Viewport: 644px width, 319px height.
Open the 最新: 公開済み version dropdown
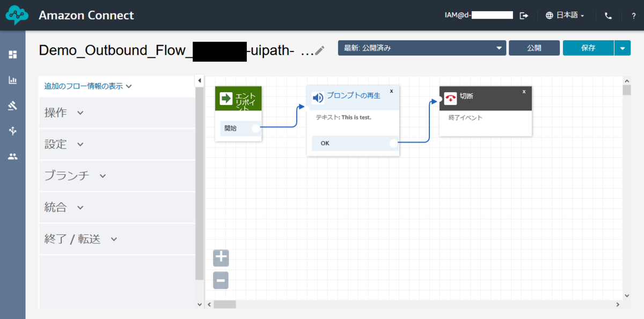click(422, 48)
